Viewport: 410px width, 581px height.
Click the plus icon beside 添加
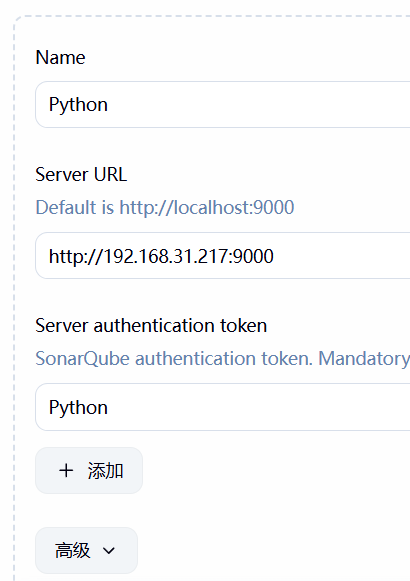(x=66, y=471)
